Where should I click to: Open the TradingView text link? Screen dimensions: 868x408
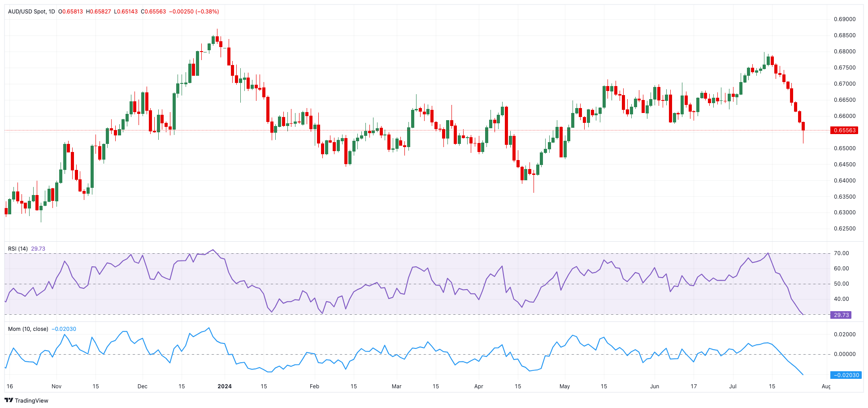(31, 400)
